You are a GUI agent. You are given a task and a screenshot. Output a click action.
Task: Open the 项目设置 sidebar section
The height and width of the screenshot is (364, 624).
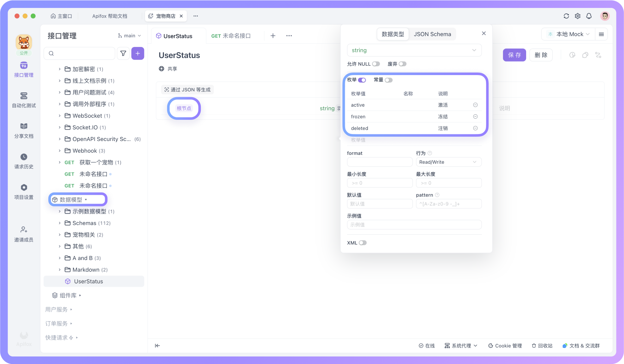(24, 192)
